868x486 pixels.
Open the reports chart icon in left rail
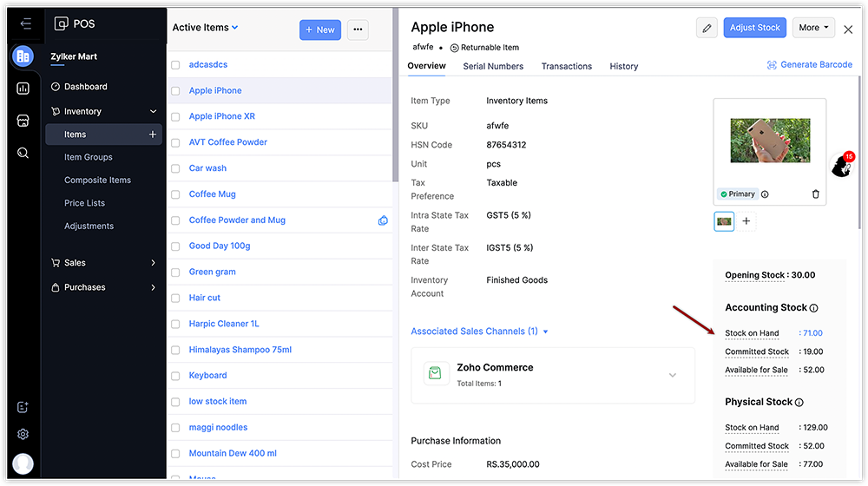[23, 89]
